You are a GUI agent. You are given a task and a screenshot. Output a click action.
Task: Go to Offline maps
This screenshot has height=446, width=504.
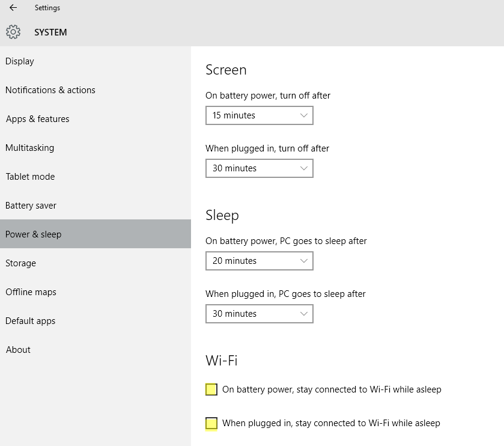[x=96, y=292]
